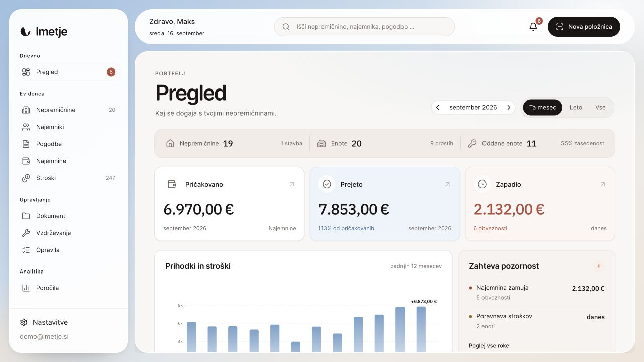Open Pregled in the sidebar
Screen dimensions: 644x362
68,72
